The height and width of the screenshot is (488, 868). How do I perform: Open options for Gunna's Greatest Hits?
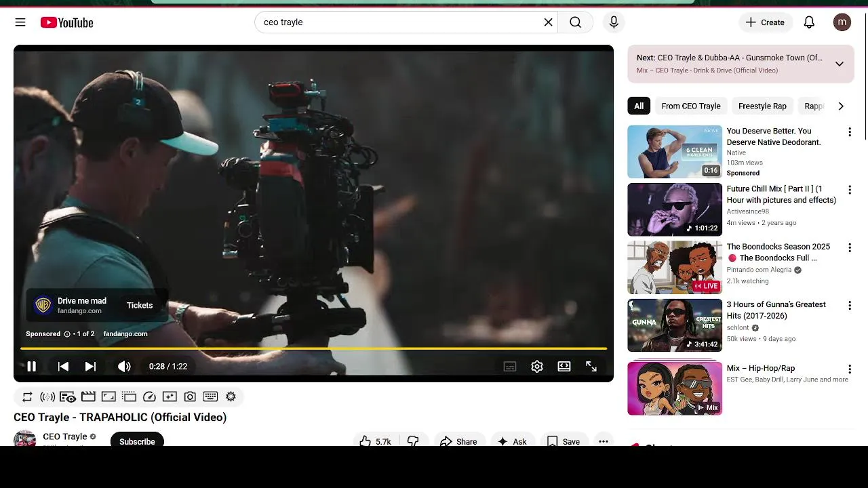849,306
